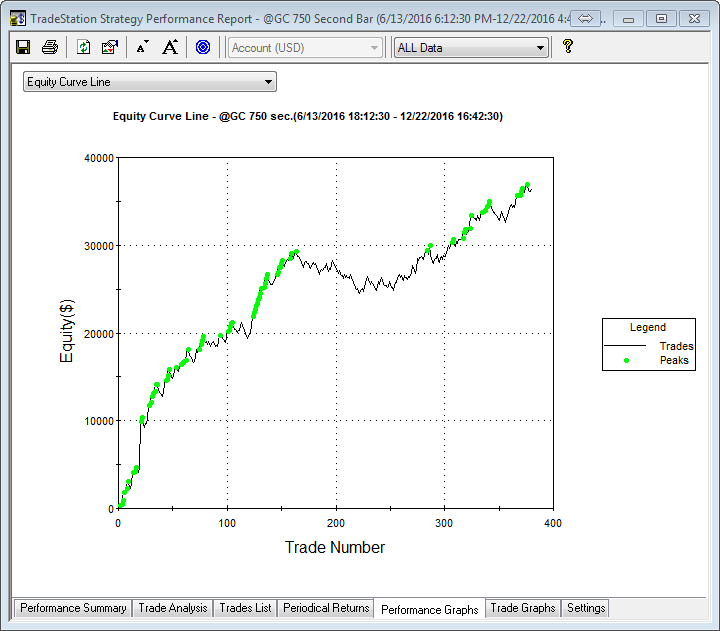The width and height of the screenshot is (720, 631).
Task: Open the Trade Analysis tab
Action: 173,608
